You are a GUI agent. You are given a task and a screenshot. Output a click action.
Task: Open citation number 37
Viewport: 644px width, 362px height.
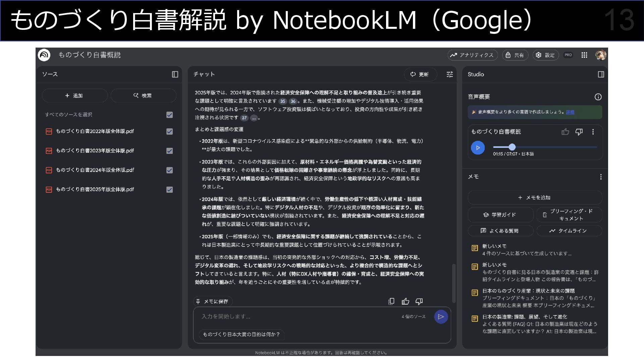(244, 118)
